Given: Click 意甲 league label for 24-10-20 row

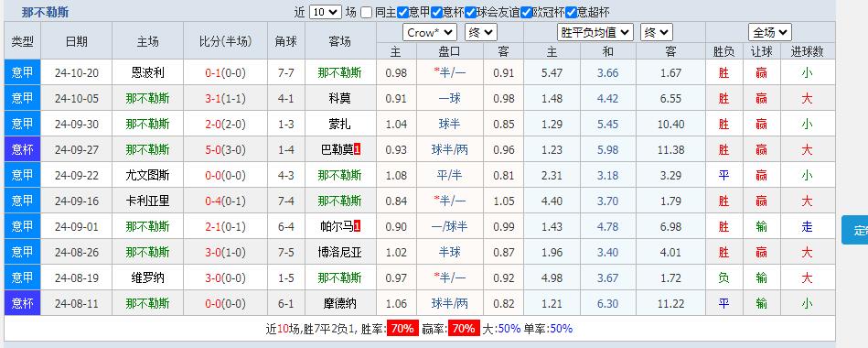Looking at the screenshot, I should 23,72.
